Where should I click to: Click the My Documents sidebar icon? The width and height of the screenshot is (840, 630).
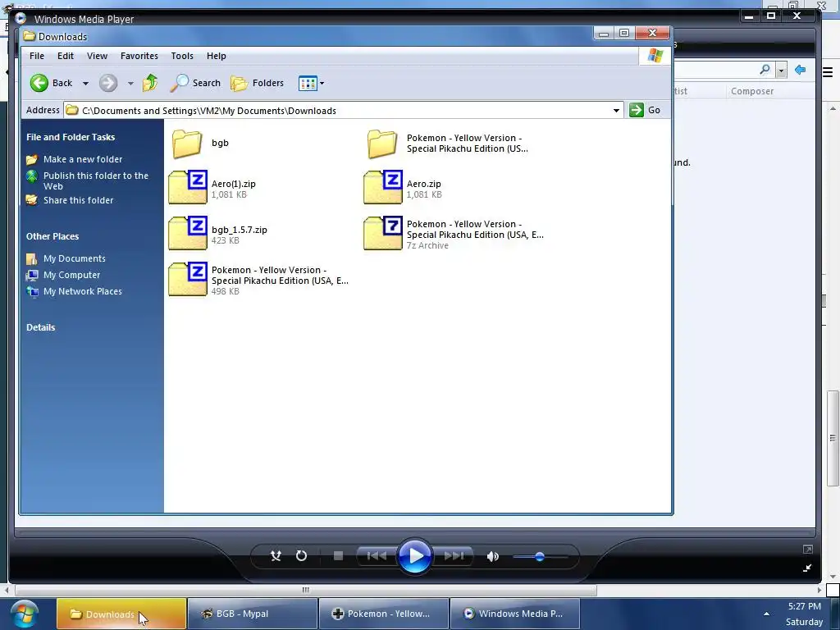point(32,258)
